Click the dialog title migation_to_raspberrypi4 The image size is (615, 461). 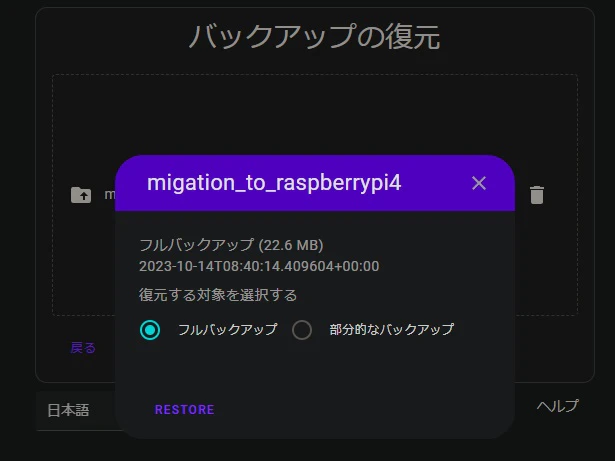click(x=274, y=183)
